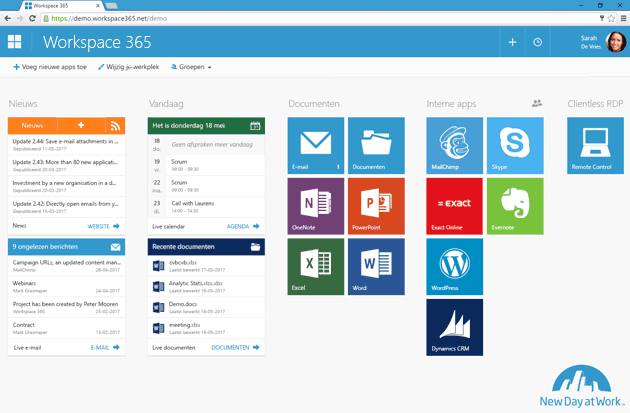Click the browser bookmark star icon
The height and width of the screenshot is (413, 630).
(x=612, y=18)
